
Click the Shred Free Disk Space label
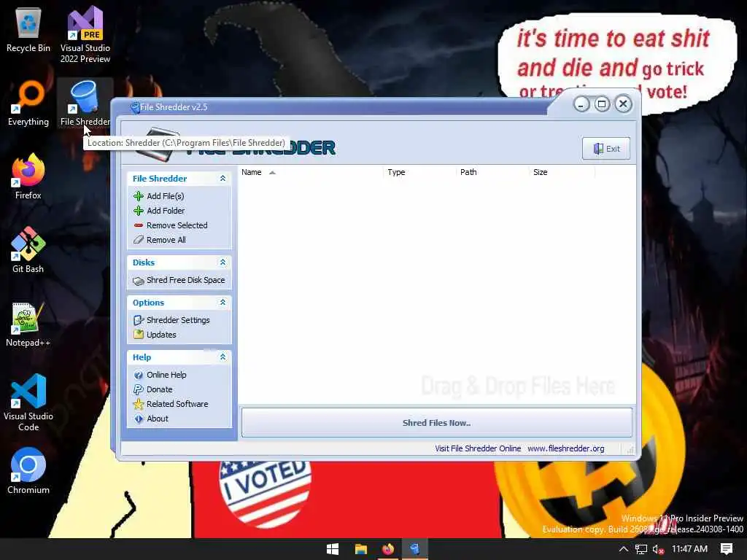(186, 281)
